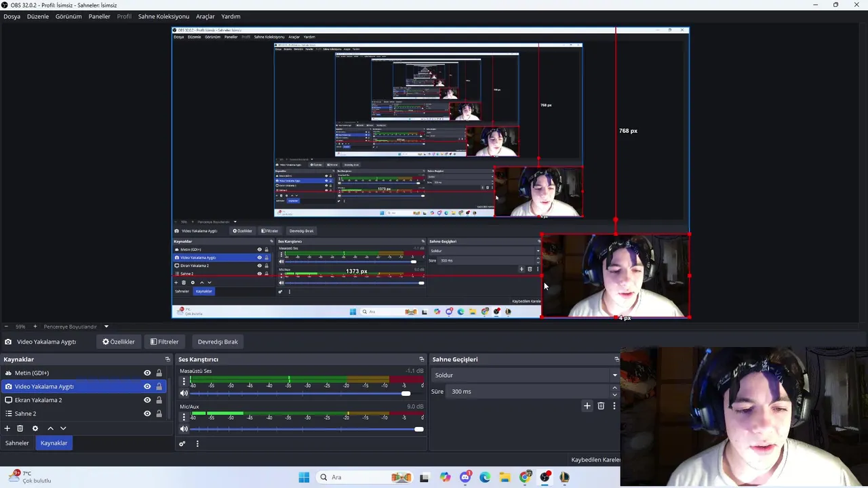Open transition properties three-dot menu
Screen dimensions: 868x488
(614, 406)
